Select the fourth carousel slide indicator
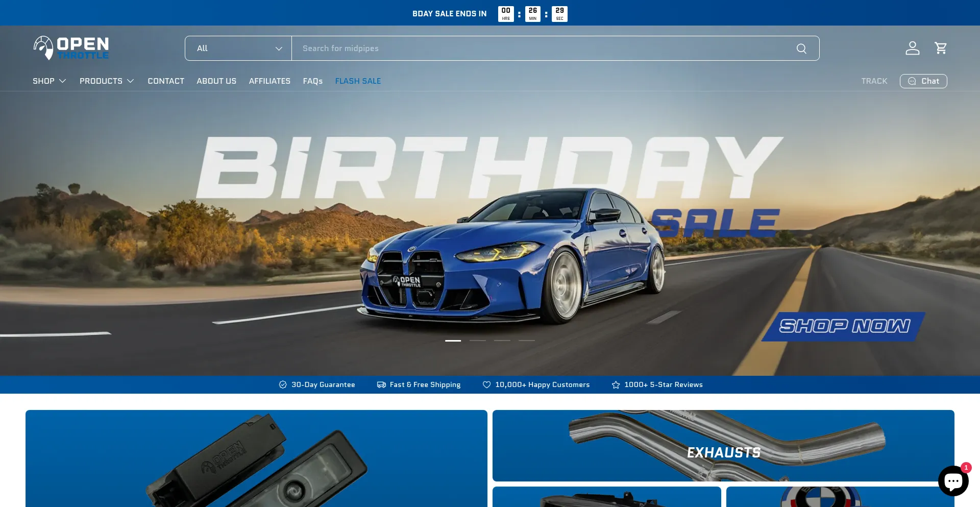The image size is (980, 507). [x=526, y=341]
